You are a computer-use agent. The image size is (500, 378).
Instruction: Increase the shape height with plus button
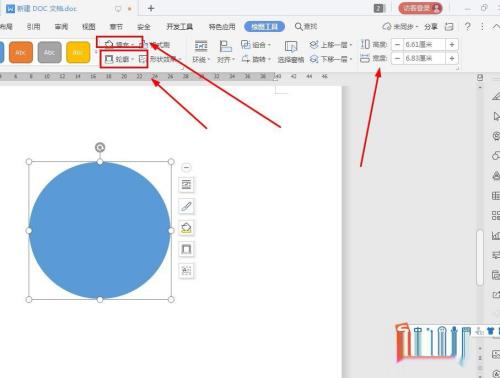pos(452,44)
